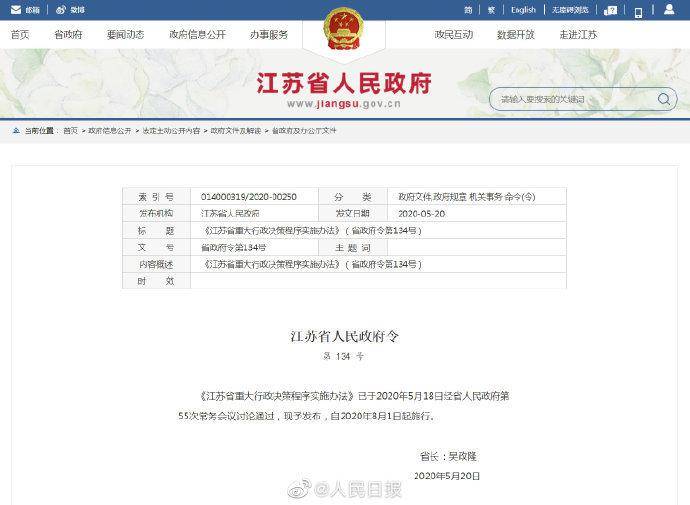Open the 办事服务 menu
Screen dimensions: 690x505
(x=268, y=34)
